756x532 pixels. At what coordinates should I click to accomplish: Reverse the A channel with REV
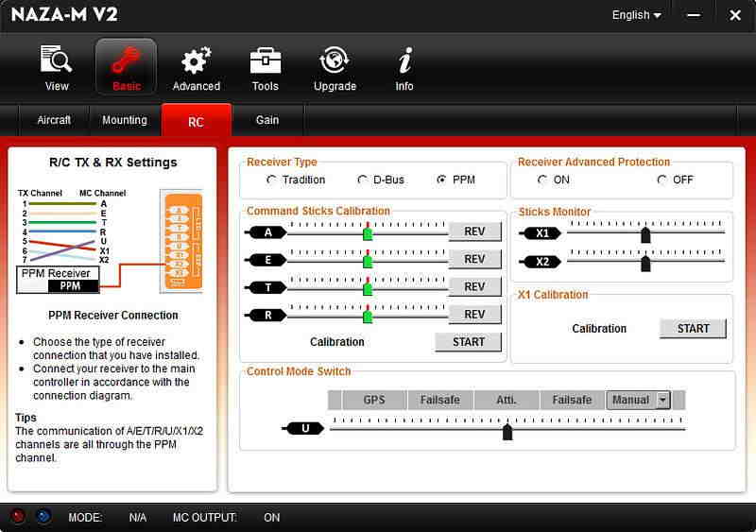(474, 232)
